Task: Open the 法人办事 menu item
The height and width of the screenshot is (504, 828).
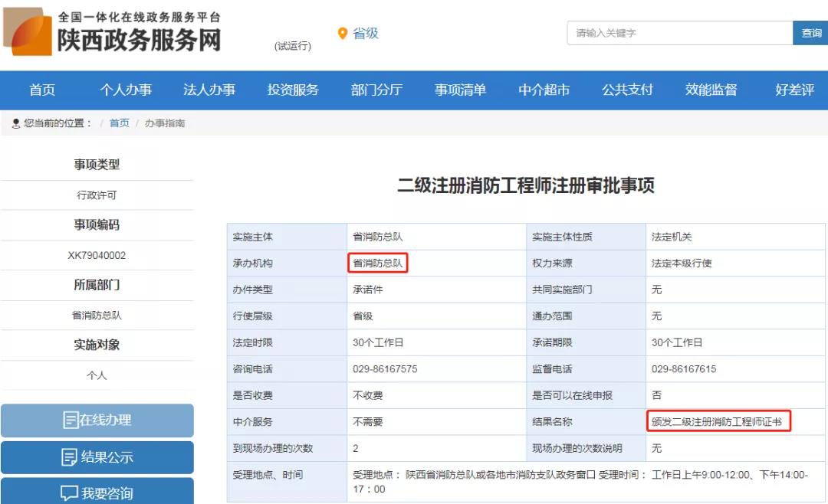Action: 209,90
